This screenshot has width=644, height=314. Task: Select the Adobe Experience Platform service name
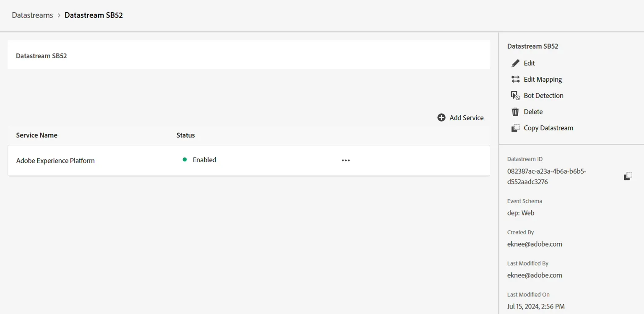pos(55,161)
